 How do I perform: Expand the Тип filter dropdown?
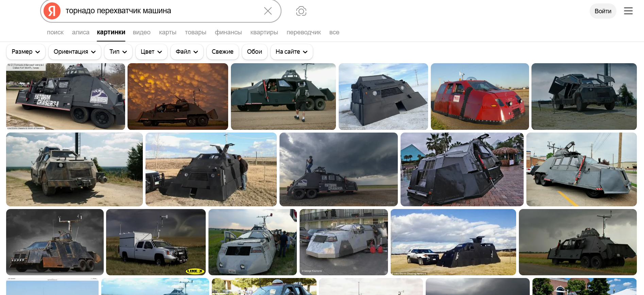pyautogui.click(x=118, y=52)
